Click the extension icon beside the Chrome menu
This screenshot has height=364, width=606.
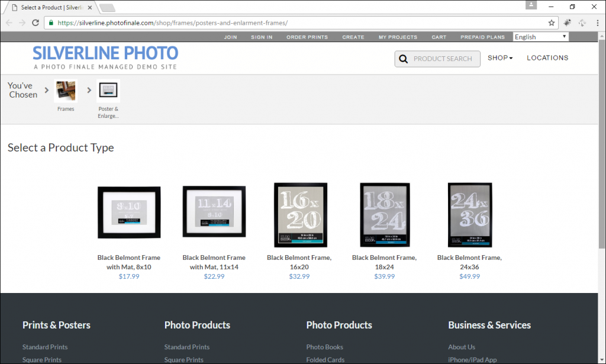coord(582,23)
